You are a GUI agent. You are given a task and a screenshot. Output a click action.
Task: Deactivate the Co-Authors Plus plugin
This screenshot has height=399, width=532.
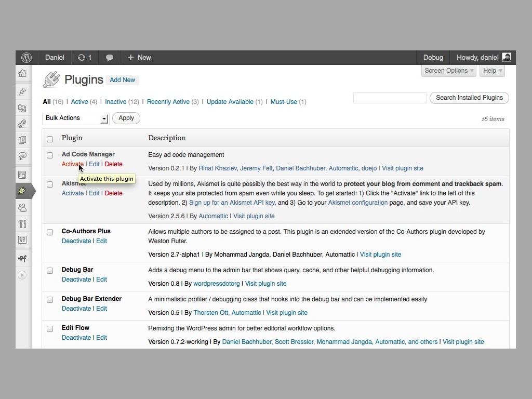pyautogui.click(x=76, y=241)
